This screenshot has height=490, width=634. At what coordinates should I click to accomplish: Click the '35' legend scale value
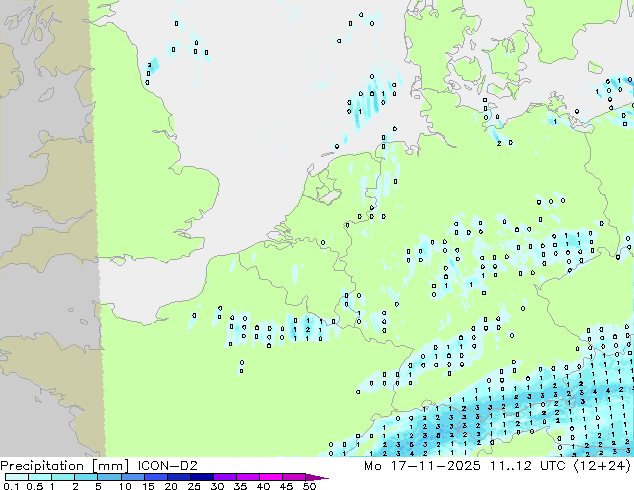pyautogui.click(x=240, y=486)
